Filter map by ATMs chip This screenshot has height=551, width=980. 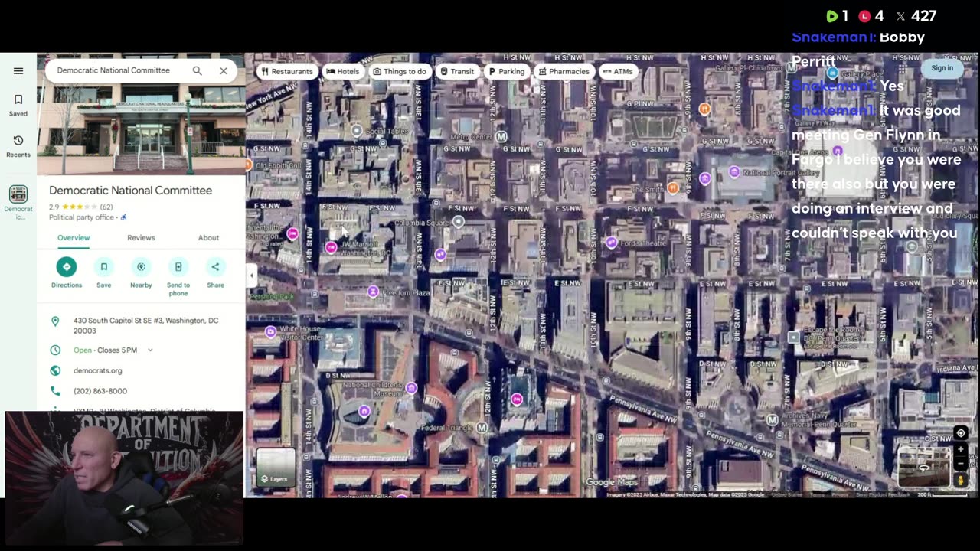coord(617,71)
